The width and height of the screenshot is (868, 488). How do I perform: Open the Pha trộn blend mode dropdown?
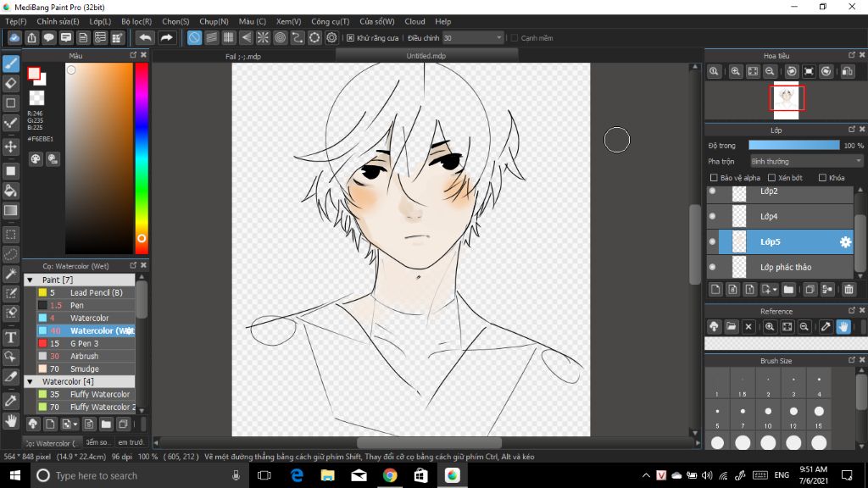(807, 162)
